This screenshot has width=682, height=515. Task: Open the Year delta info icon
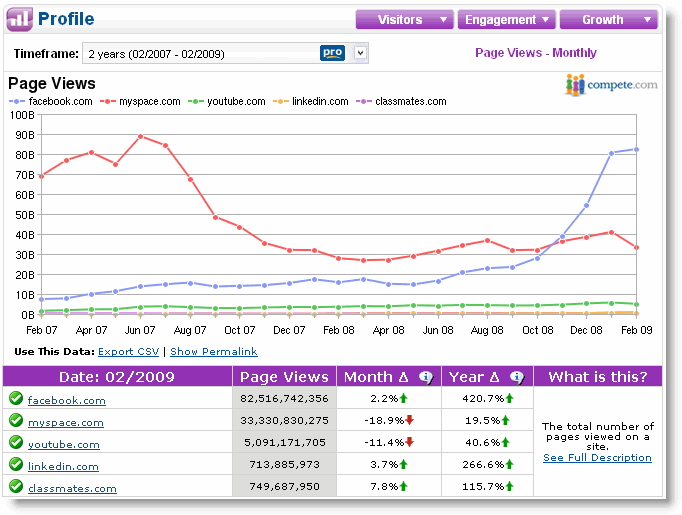[517, 377]
